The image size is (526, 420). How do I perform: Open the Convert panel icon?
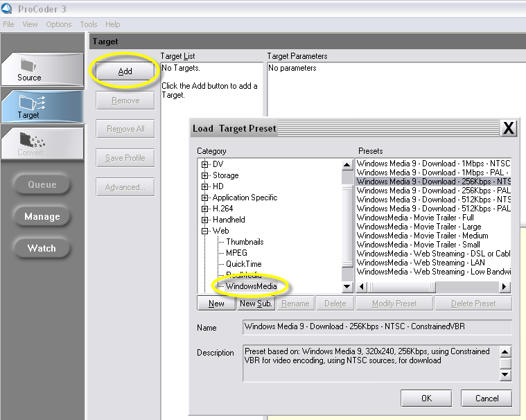32,140
